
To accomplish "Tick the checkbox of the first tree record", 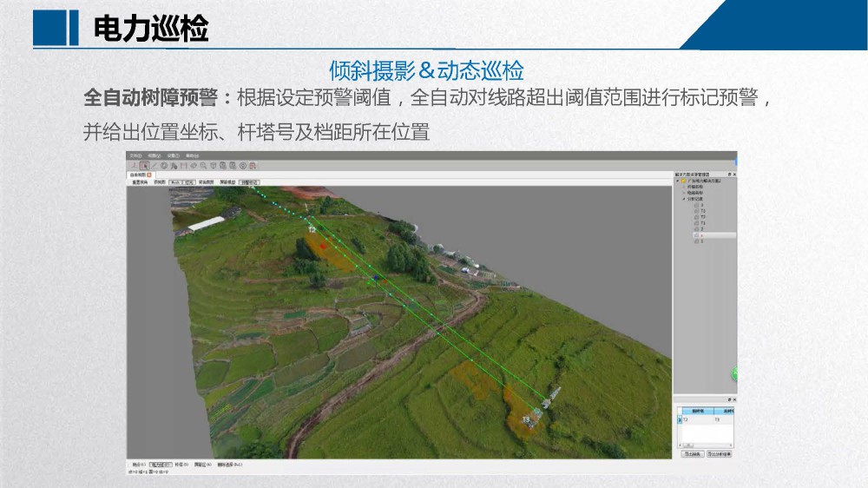I will 696,205.
